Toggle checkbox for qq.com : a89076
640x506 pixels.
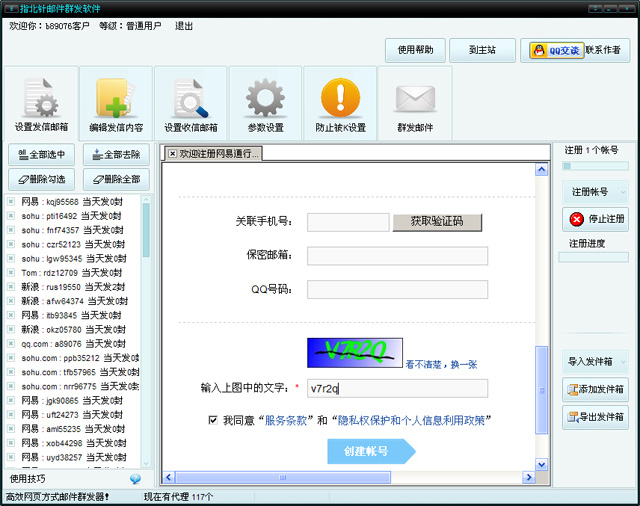click(11, 344)
